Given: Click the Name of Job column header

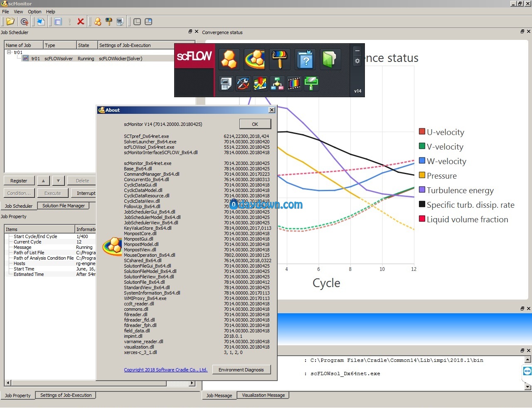Looking at the screenshot, I should pyautogui.click(x=24, y=45).
